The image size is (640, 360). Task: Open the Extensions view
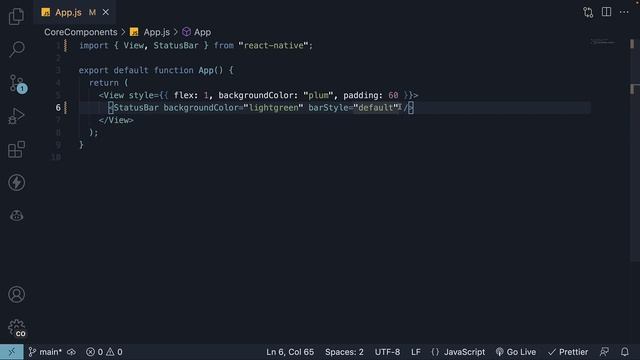tap(16, 149)
